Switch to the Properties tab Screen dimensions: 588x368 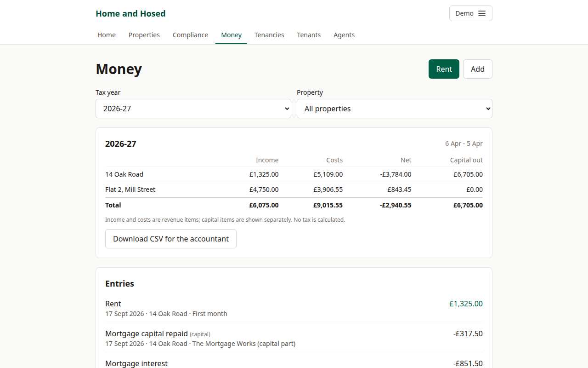(x=144, y=35)
